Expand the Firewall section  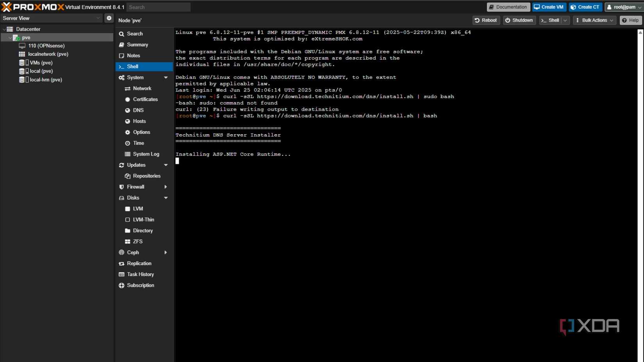point(165,187)
